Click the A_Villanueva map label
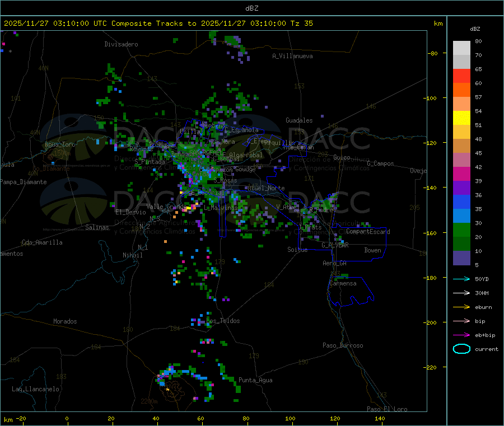 pyautogui.click(x=292, y=56)
